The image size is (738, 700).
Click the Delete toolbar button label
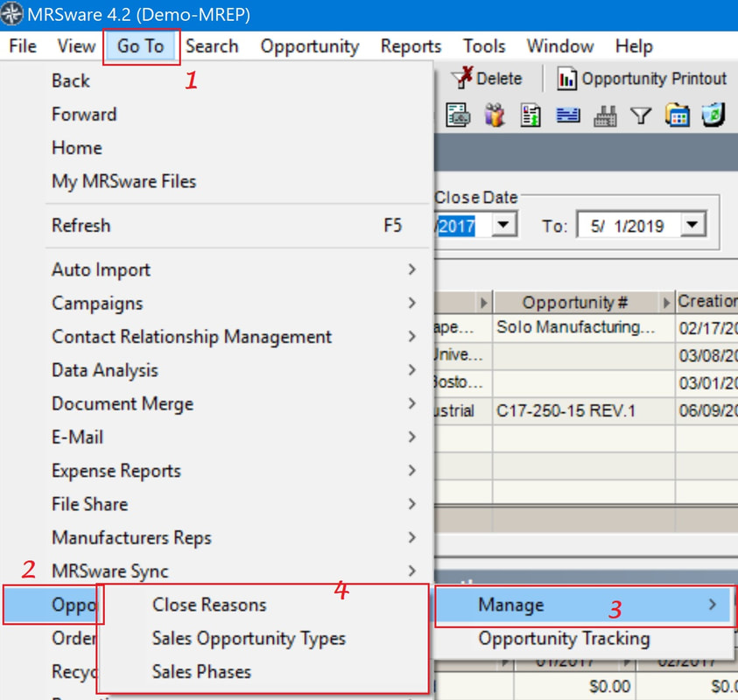(x=499, y=78)
